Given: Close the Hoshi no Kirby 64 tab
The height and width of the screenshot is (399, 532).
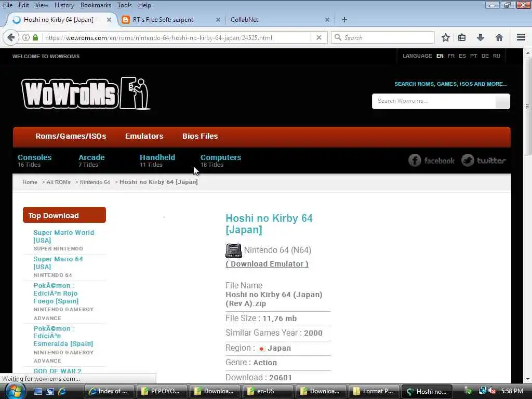Looking at the screenshot, I should [x=109, y=20].
